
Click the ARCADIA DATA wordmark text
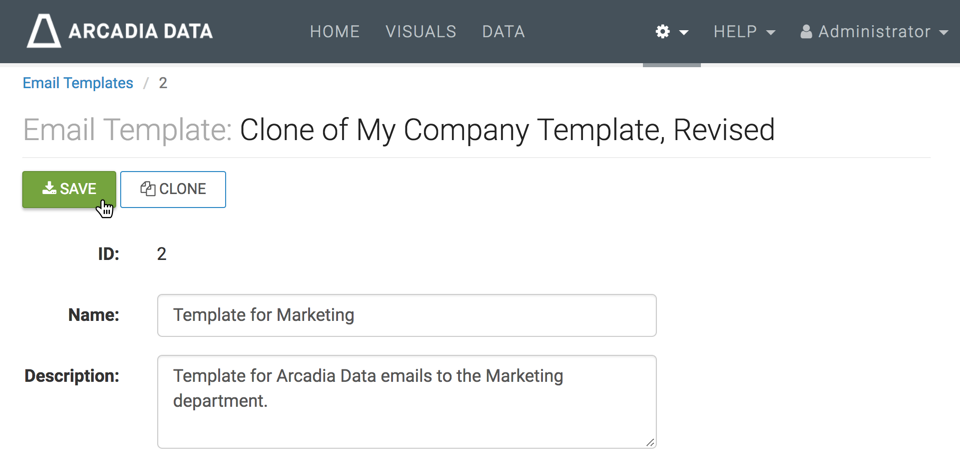click(x=141, y=32)
